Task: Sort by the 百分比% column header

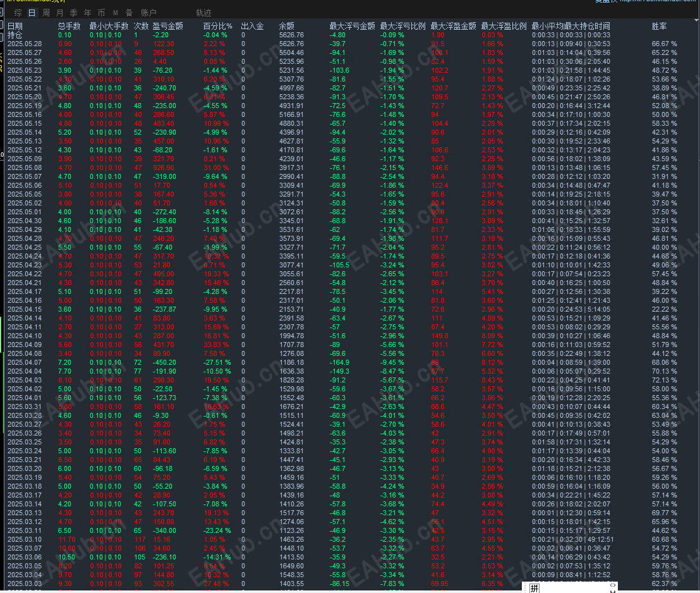Action: tap(218, 26)
